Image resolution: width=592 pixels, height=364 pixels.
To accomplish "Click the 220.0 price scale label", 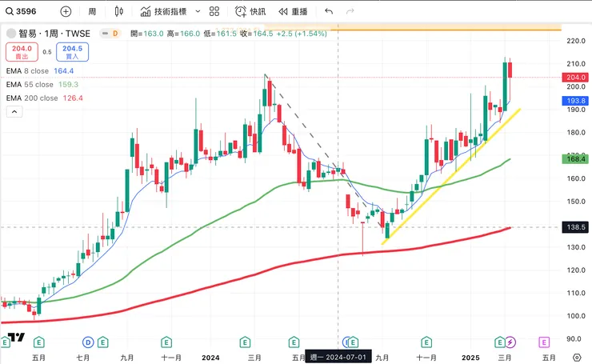I will point(576,41).
